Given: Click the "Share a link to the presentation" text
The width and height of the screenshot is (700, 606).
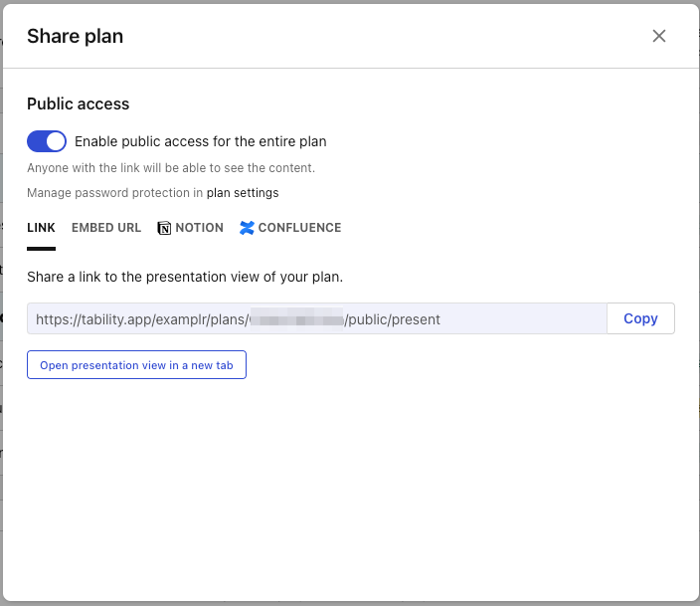Looking at the screenshot, I should (x=185, y=276).
